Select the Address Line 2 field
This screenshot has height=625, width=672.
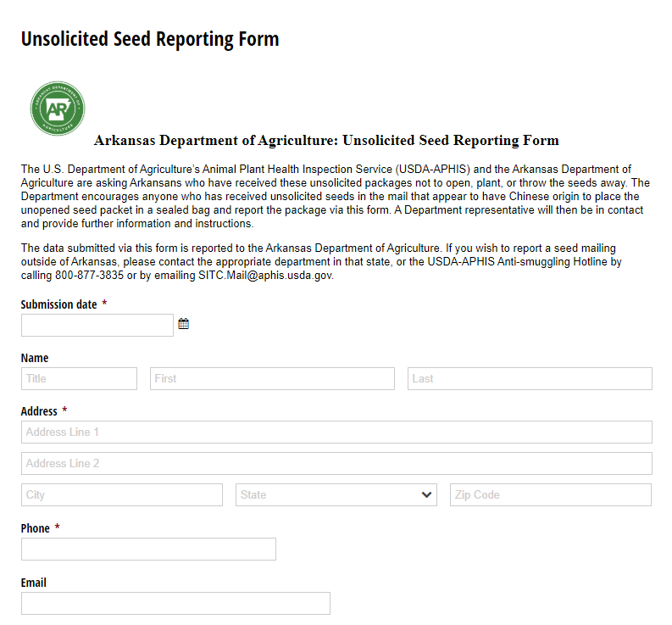[336, 463]
